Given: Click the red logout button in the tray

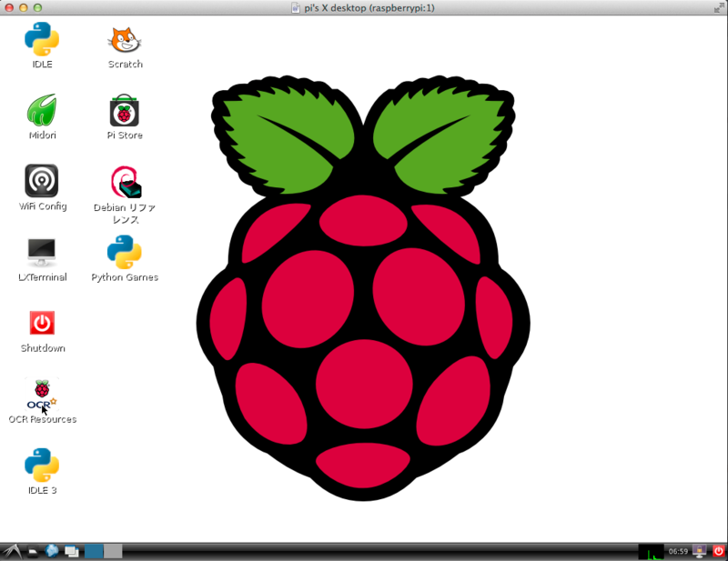Looking at the screenshot, I should 719,550.
